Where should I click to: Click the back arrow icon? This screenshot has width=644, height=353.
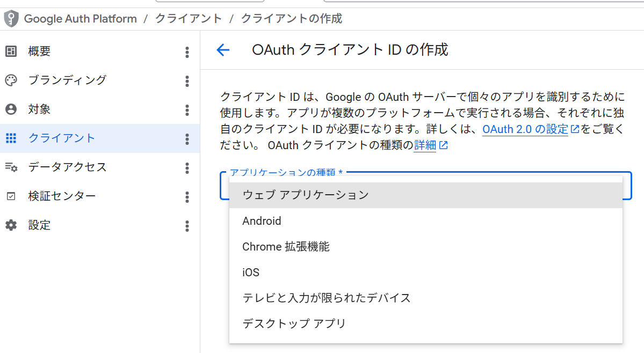[223, 50]
